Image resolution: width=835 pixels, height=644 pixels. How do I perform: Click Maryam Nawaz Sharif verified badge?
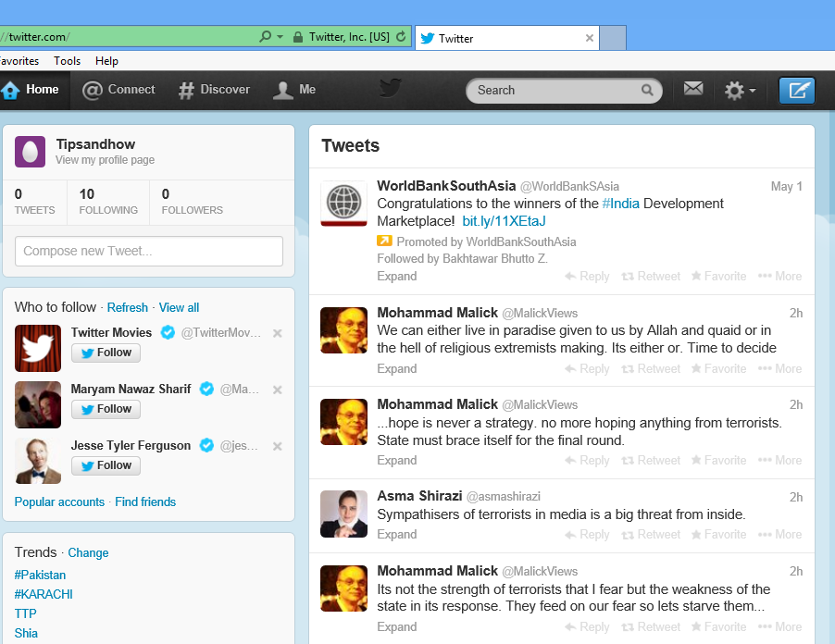pyautogui.click(x=206, y=389)
